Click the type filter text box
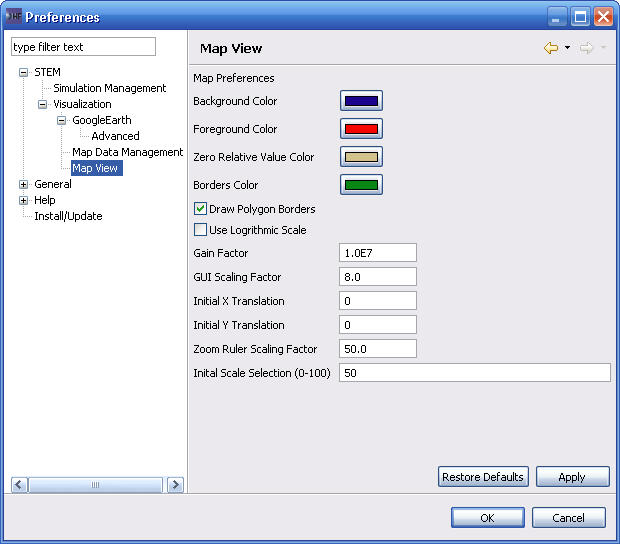The image size is (620, 544). [83, 47]
